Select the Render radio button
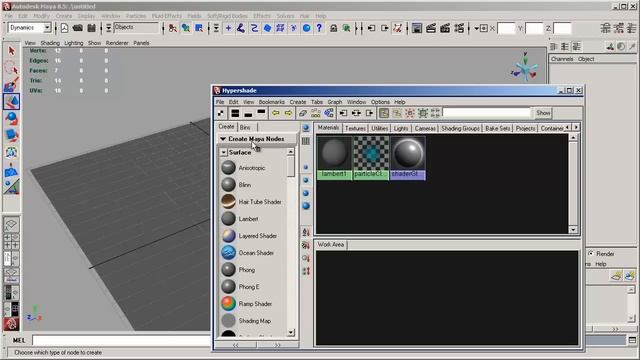This screenshot has width=640, height=360. (591, 253)
